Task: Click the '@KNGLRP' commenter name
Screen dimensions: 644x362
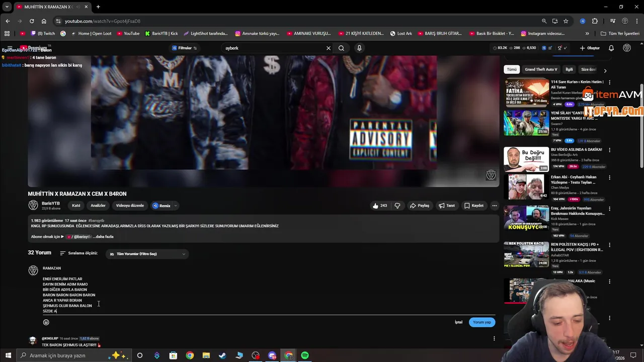Action: tap(50, 339)
